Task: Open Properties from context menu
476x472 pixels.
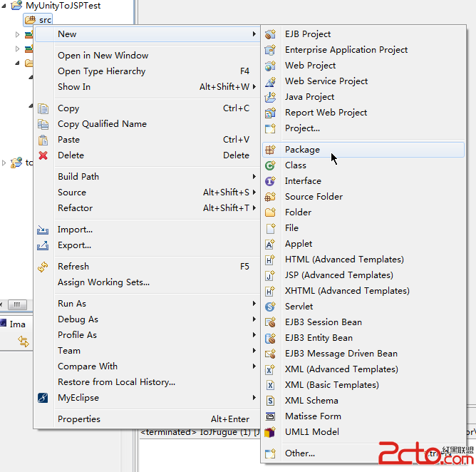Action: pos(148,419)
